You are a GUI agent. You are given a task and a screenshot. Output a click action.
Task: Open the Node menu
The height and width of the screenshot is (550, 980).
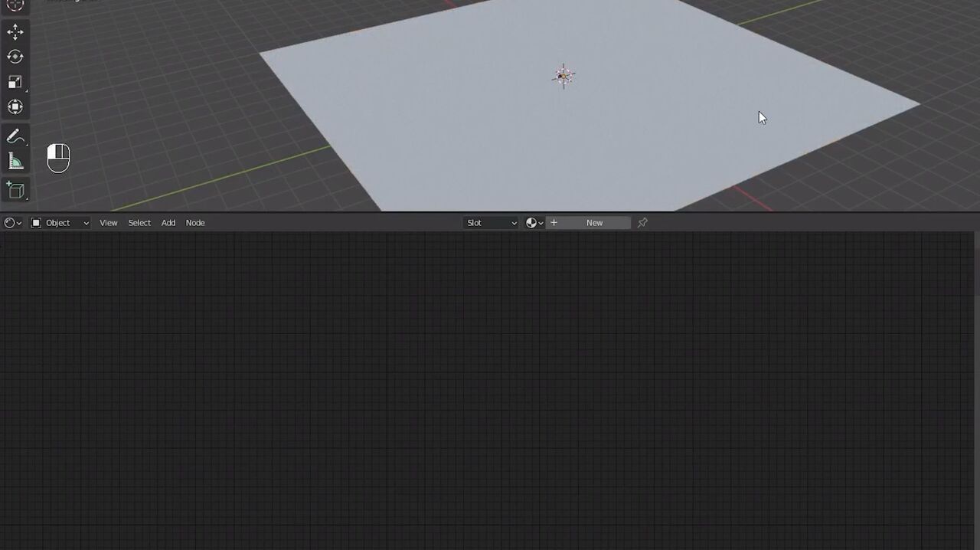pyautogui.click(x=195, y=223)
